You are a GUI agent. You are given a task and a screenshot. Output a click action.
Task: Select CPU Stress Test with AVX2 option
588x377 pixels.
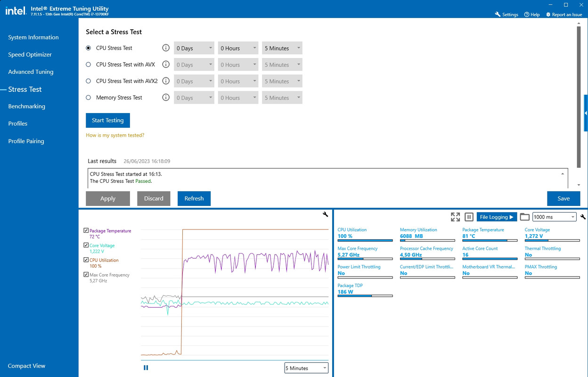pos(89,81)
